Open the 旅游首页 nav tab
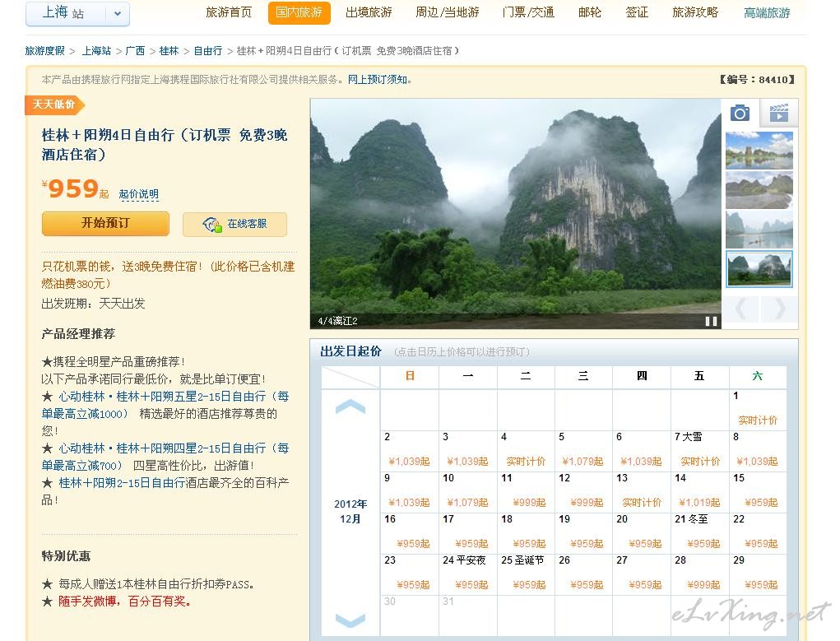Screen dimensions: 840x641 pyautogui.click(x=229, y=12)
